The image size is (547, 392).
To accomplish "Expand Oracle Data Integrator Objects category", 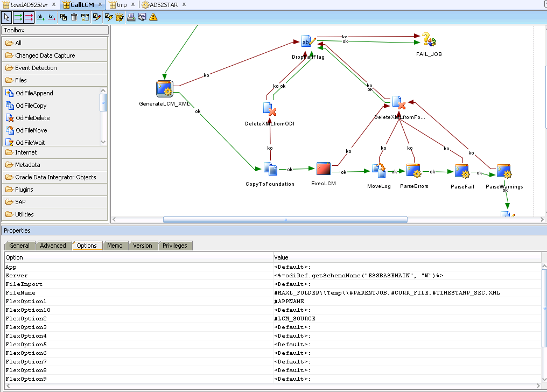I will click(x=55, y=177).
